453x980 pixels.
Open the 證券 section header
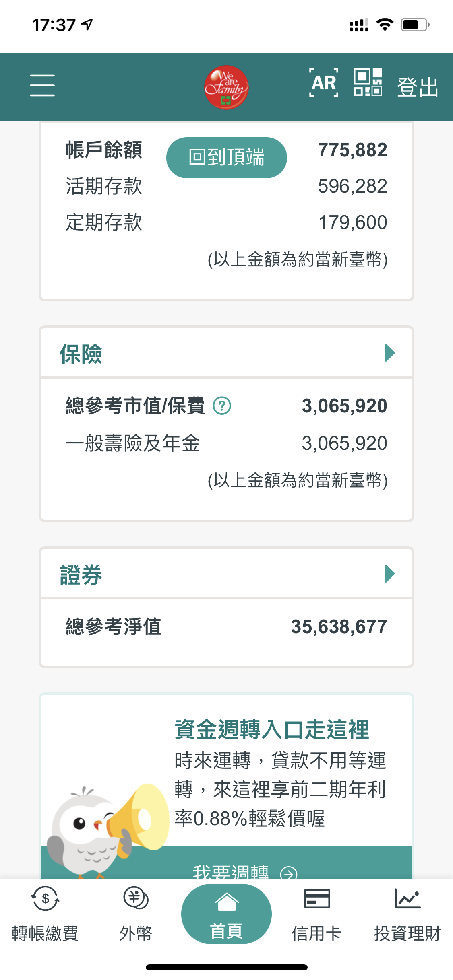pyautogui.click(x=81, y=574)
